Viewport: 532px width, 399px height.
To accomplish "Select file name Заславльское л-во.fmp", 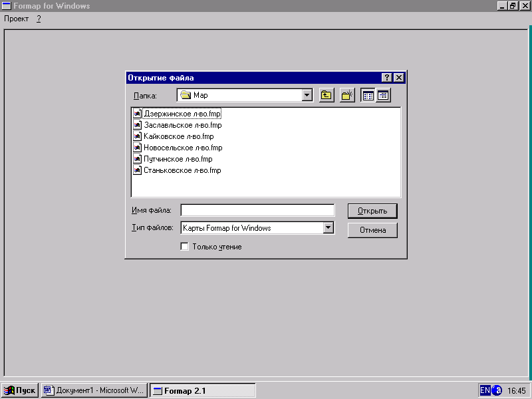I will pos(182,125).
